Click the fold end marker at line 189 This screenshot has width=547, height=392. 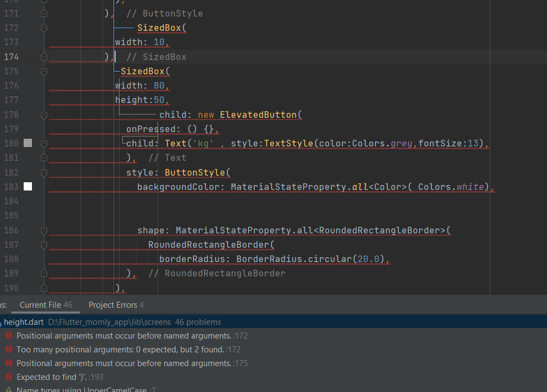44,273
